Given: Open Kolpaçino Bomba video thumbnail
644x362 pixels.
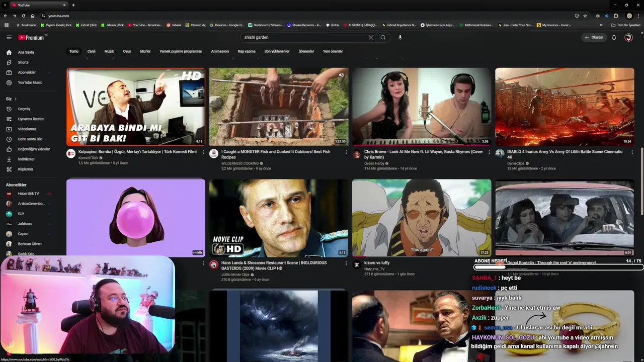Looking at the screenshot, I should 136,107.
